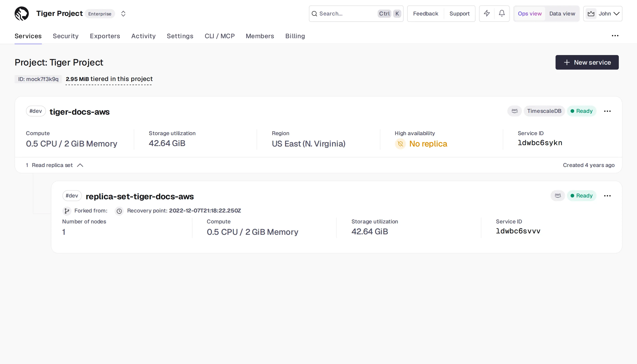
Task: Click Ready status on tiger-docs-aws
Action: pyautogui.click(x=582, y=111)
